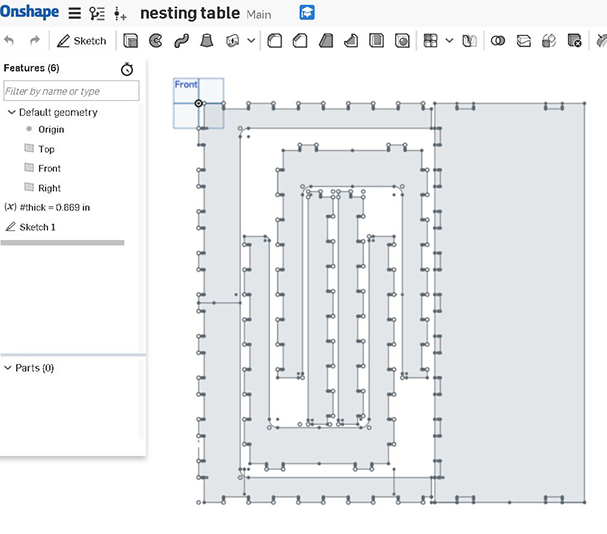The image size is (607, 534).
Task: Click the Undo arrow
Action: pyautogui.click(x=9, y=41)
